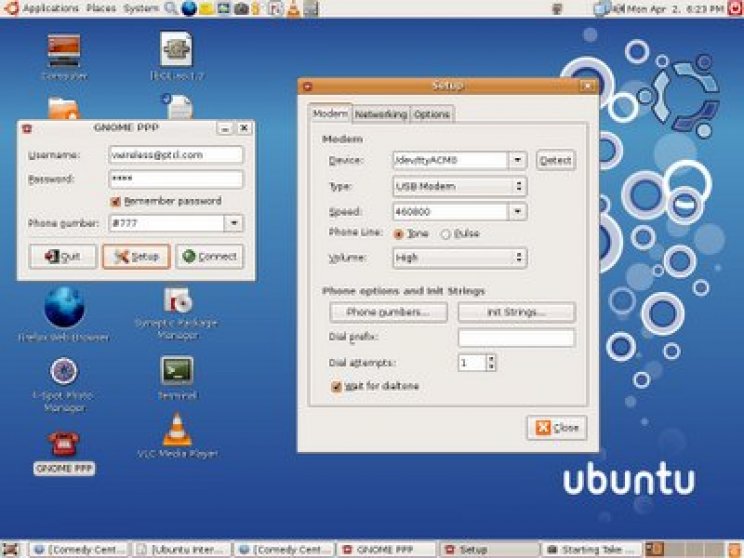The width and height of the screenshot is (744, 558).
Task: Click the Detect button in Setup
Action: coord(556,160)
